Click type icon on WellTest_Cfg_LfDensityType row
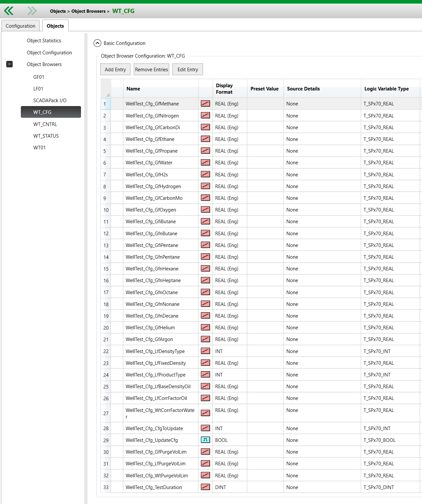Screen dimensions: 422x504 tap(205, 351)
